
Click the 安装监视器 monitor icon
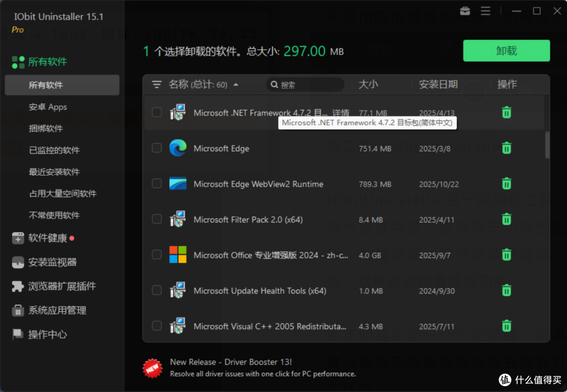[x=18, y=262]
